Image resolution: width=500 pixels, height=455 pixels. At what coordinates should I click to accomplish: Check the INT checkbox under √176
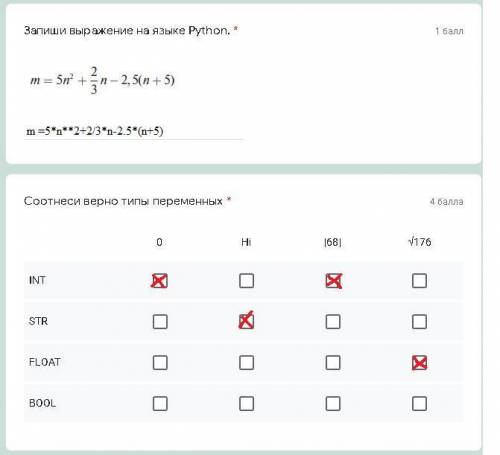point(419,281)
